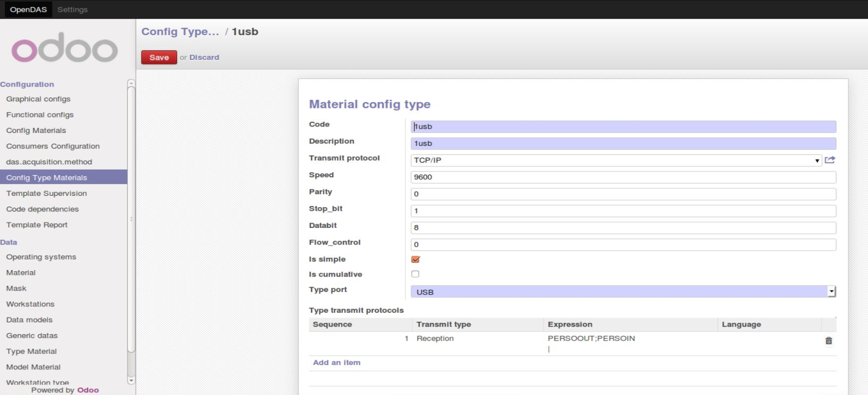Click the Speed field showing 9600

(623, 177)
